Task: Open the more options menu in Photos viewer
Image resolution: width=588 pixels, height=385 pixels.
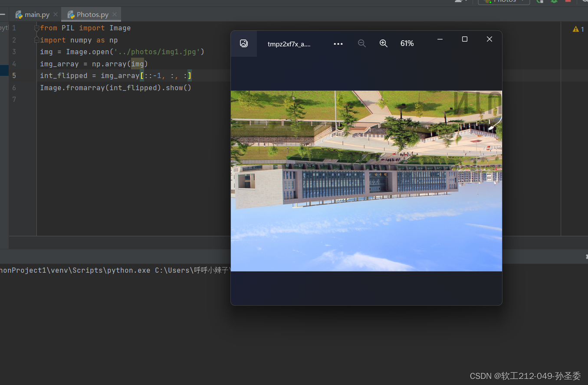Action: tap(338, 43)
